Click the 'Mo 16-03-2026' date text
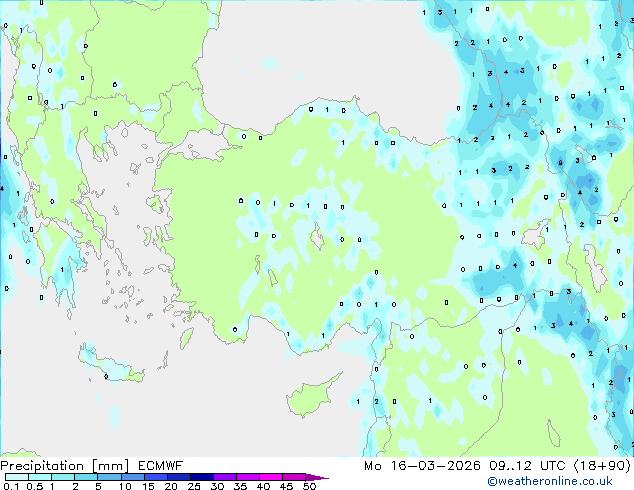The width and height of the screenshot is (634, 490). click(x=422, y=466)
